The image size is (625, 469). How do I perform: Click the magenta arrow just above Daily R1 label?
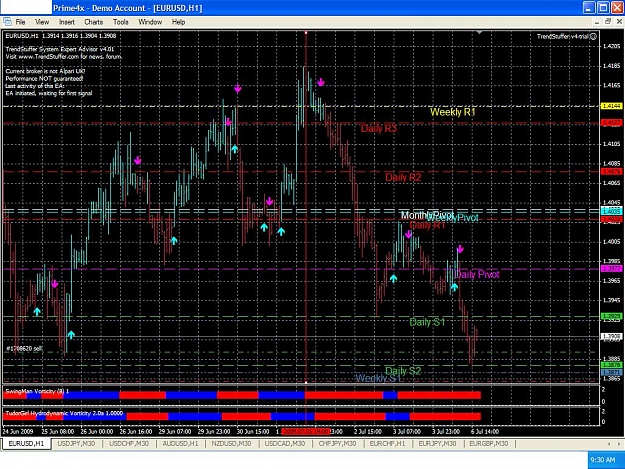tap(409, 235)
